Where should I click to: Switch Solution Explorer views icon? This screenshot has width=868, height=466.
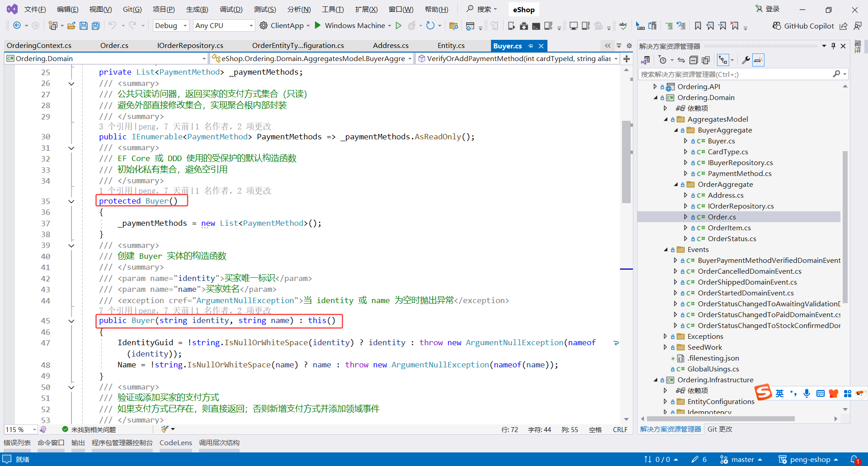(646, 60)
